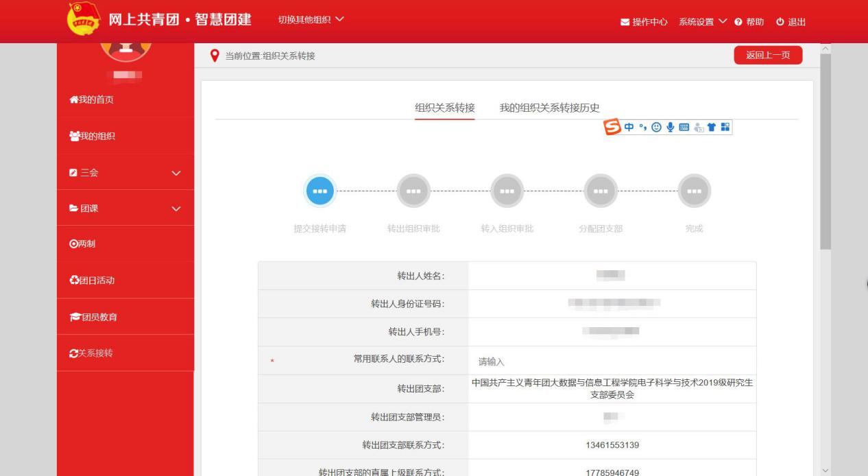Screen dimensions: 868x476
Task: Click the 常用联系人的联系方式 input field
Action: (x=612, y=361)
